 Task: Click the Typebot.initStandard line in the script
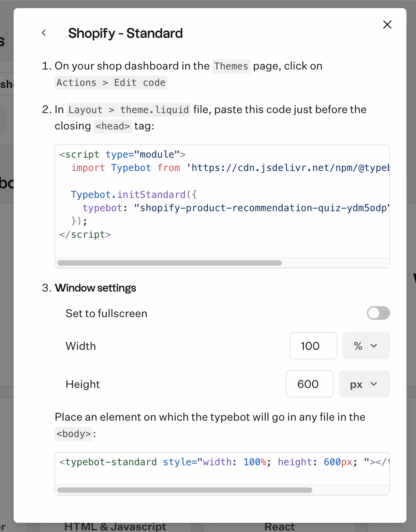click(x=134, y=194)
